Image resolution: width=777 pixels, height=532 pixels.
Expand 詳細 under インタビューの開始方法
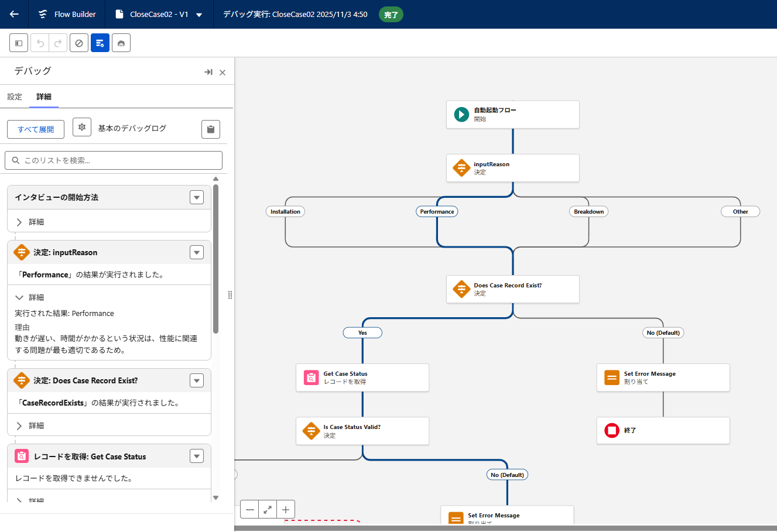[19, 222]
